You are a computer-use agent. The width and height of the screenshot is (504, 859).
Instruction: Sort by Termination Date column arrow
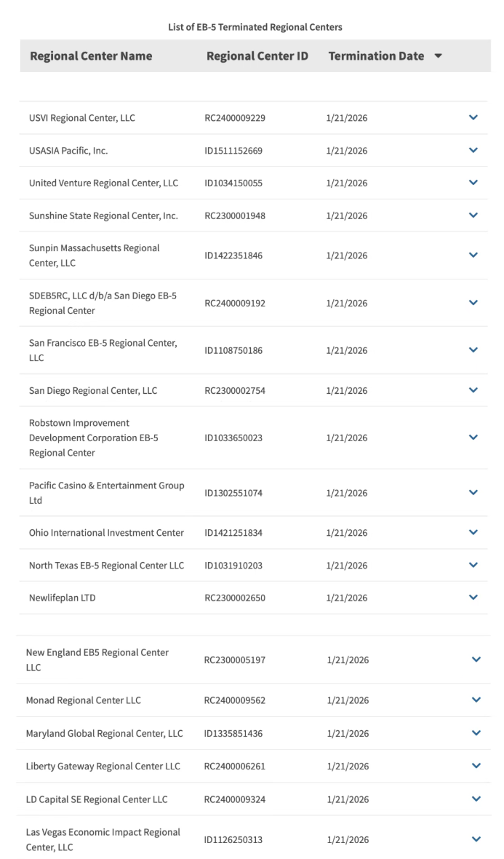pos(437,56)
